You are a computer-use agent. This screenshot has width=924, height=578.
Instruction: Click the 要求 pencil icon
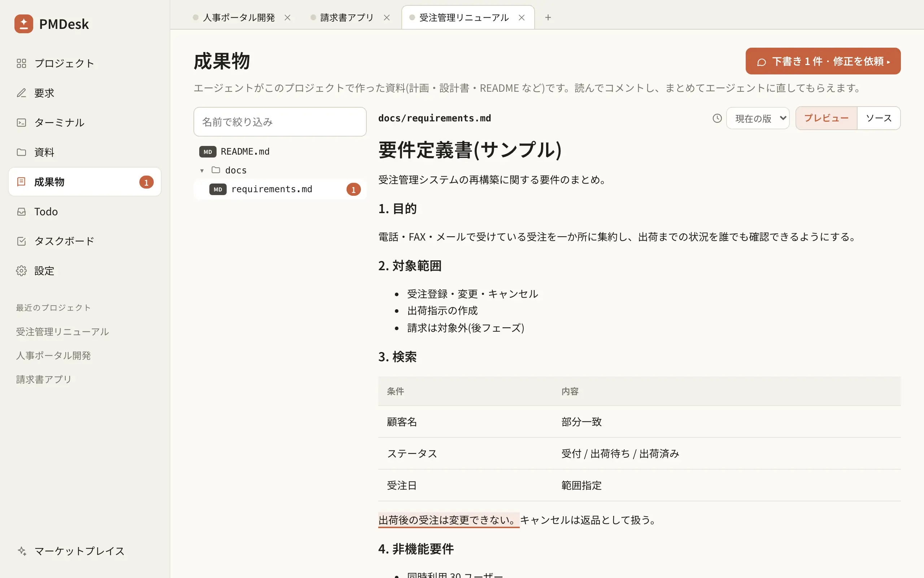[21, 93]
